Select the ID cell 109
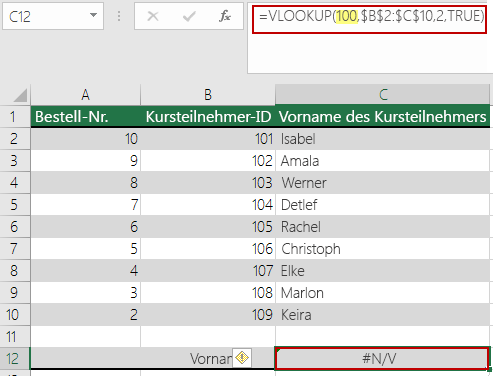 208,315
